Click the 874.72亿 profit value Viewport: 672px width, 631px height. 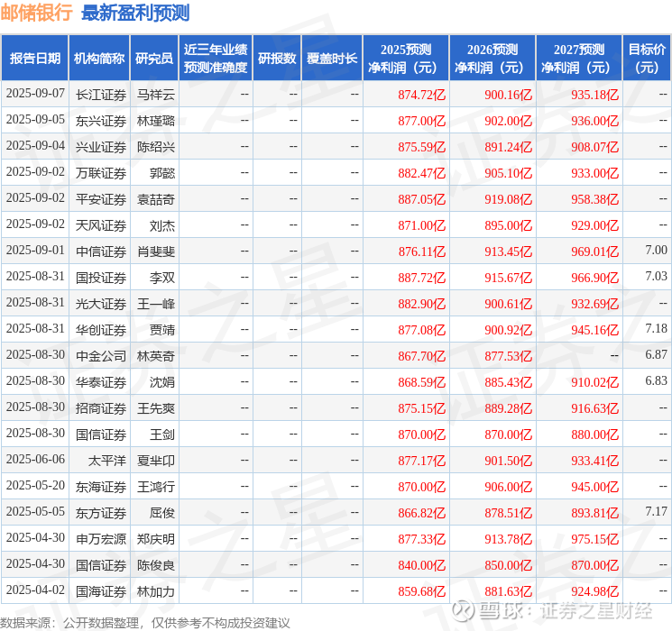[x=422, y=95]
